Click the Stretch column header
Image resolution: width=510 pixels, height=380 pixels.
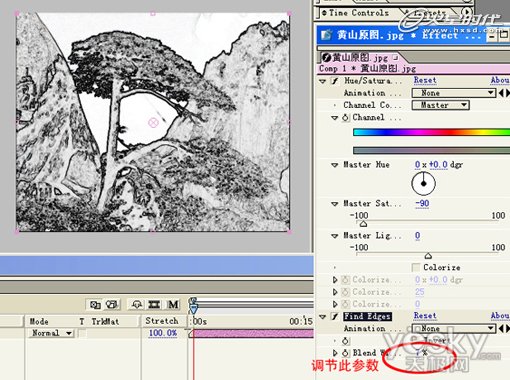point(162,321)
